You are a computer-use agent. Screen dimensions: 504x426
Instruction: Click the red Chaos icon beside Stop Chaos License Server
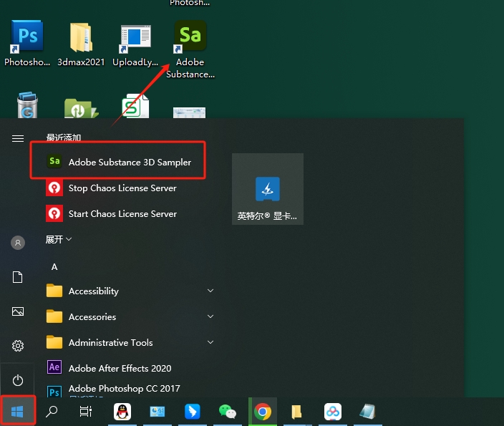pyautogui.click(x=54, y=188)
